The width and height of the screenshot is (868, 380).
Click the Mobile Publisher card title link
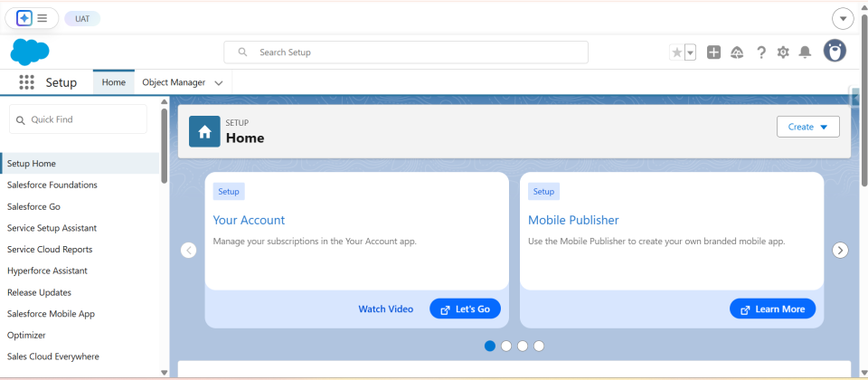click(573, 220)
